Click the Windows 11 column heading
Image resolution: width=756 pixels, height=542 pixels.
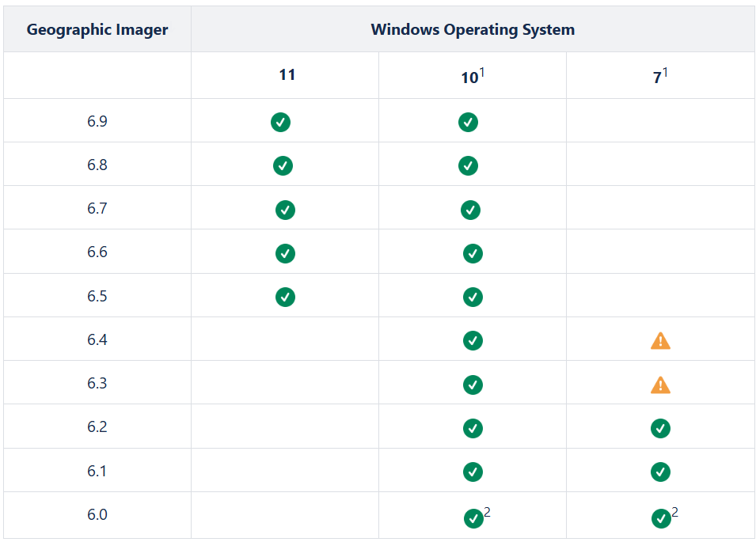(x=287, y=74)
